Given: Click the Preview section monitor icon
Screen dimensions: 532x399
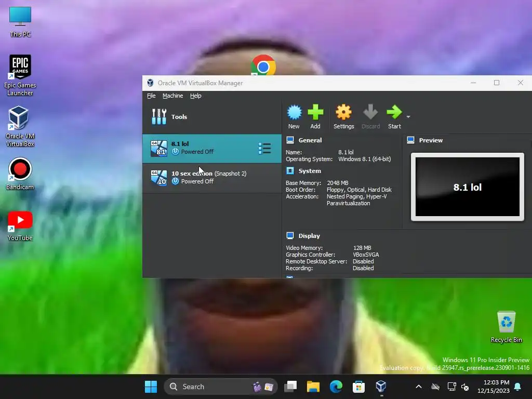Looking at the screenshot, I should pyautogui.click(x=410, y=140).
